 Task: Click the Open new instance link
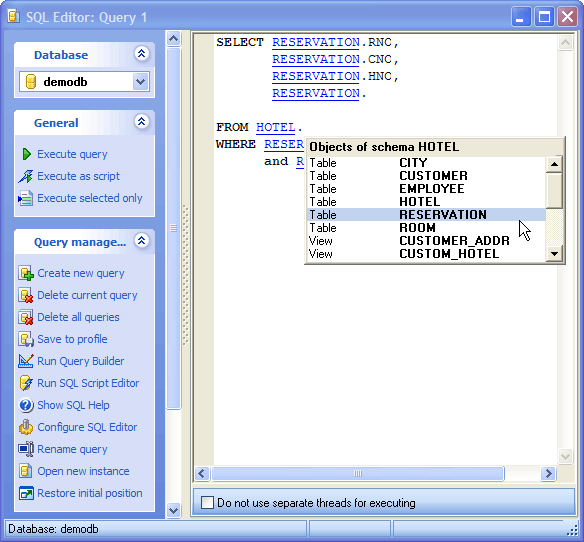83,471
